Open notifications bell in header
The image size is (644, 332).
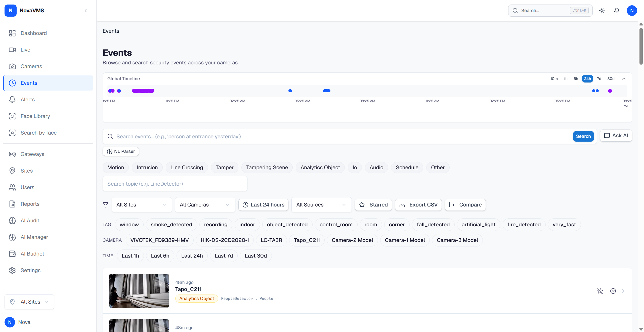[617, 11]
